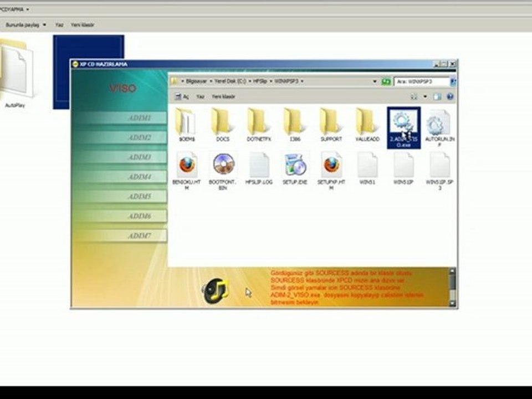Expand arrow before HPSlip breadcrumb
This screenshot has height=399, width=532.
[x=250, y=81]
